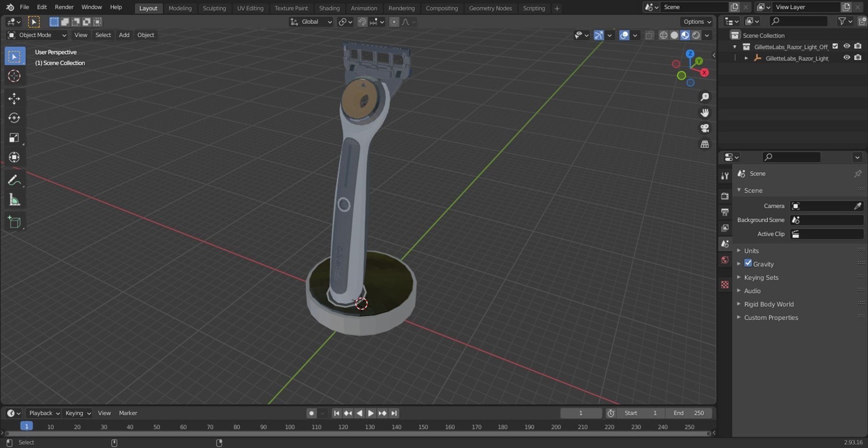Open the View Layer properties tab
The width and height of the screenshot is (868, 448).
tap(725, 228)
